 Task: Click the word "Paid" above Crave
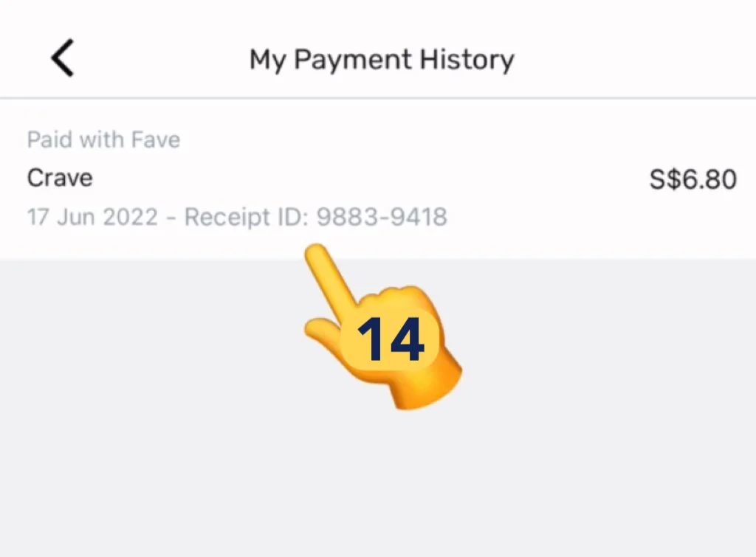[46, 139]
